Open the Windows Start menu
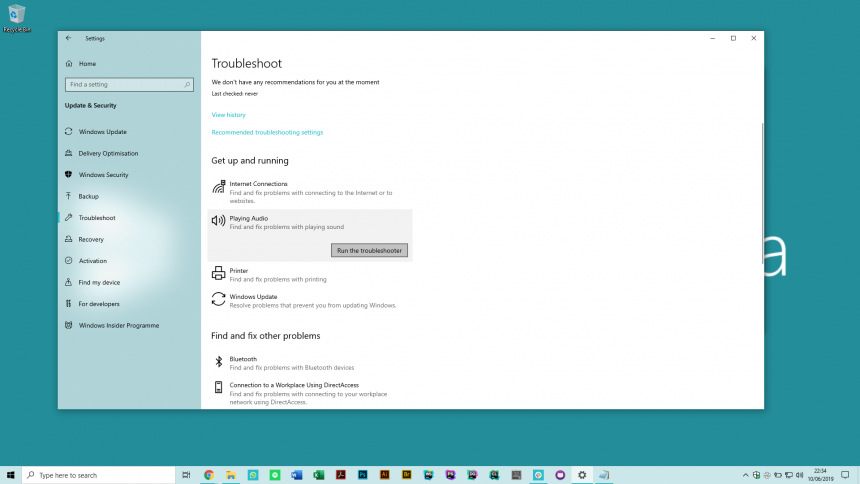Viewport: 860px width, 484px height. click(x=10, y=475)
